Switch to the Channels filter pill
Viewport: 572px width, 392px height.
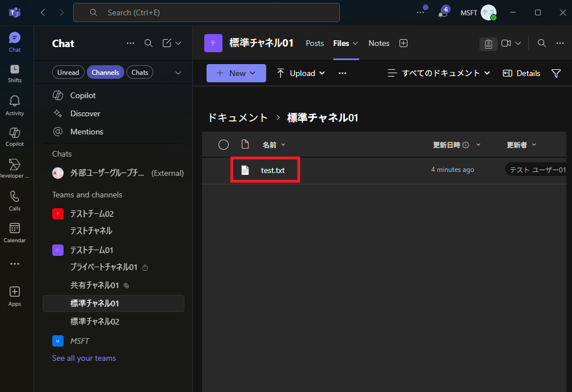tap(106, 72)
